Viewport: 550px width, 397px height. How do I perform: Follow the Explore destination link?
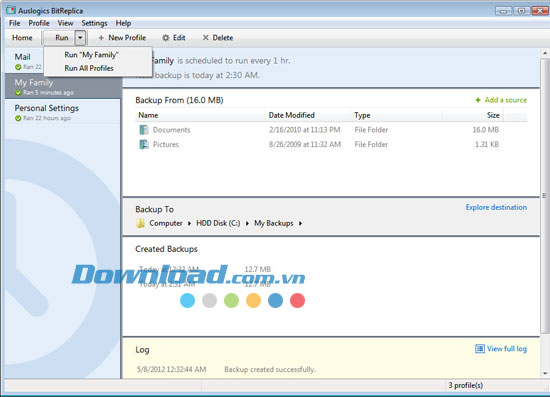[x=496, y=207]
